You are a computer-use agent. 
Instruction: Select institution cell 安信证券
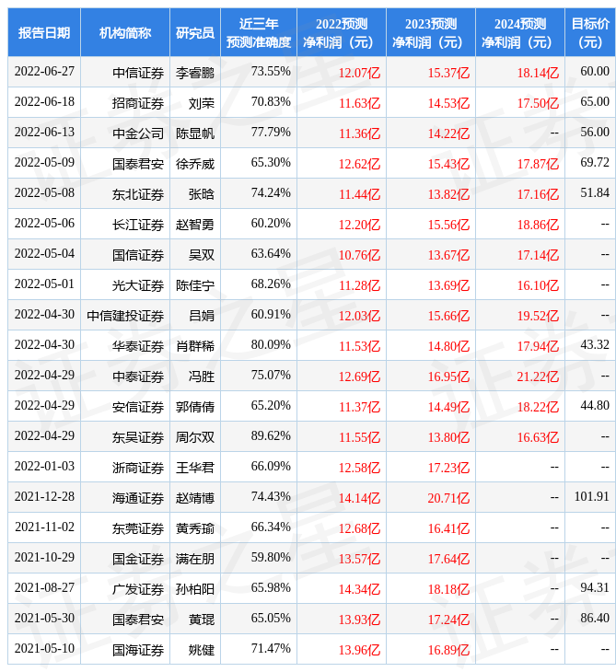[x=138, y=407]
